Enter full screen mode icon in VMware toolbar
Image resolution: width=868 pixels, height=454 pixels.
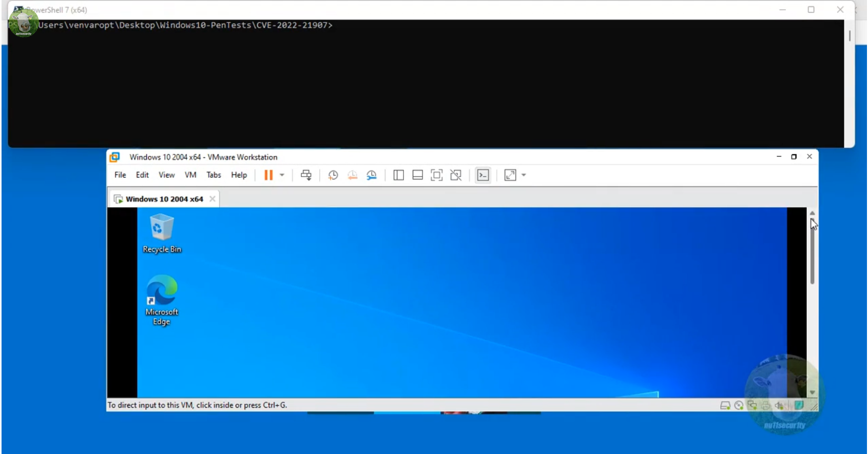click(x=436, y=175)
